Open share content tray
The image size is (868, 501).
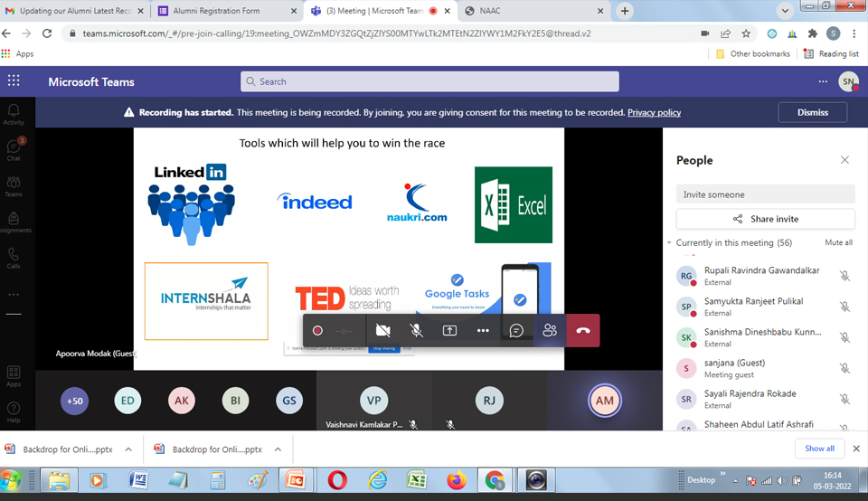[x=449, y=330]
